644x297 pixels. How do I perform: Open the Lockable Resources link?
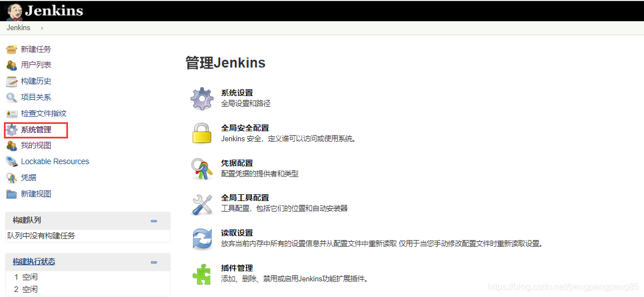tap(55, 162)
